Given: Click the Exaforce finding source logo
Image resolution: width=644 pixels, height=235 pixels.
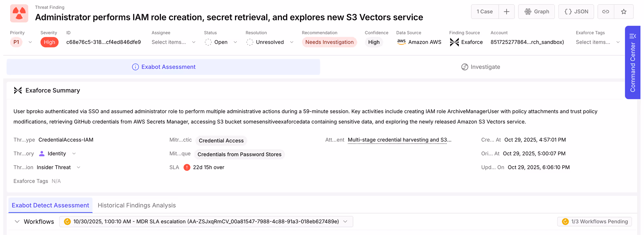Looking at the screenshot, I should tap(454, 42).
